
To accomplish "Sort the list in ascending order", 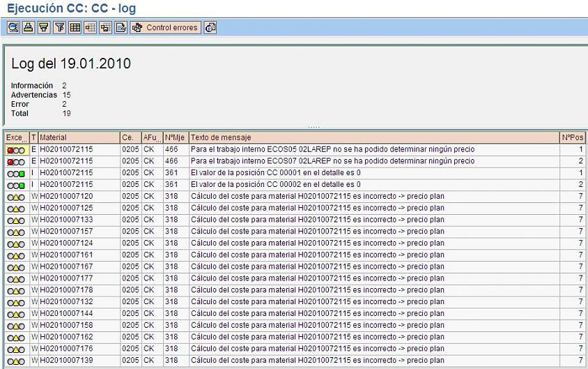I will coord(28,28).
